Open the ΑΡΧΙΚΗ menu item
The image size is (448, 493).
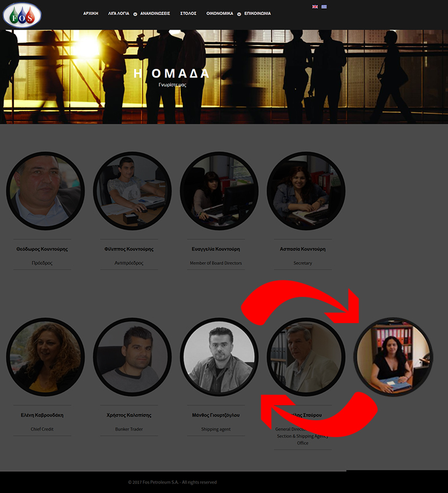point(91,13)
